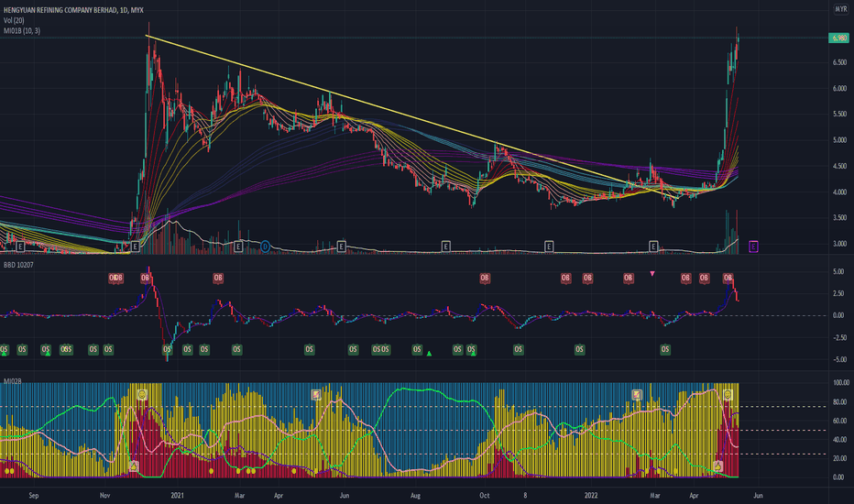Screen dimensions: 854x504
Task: Click the 5.000 price axis label
Action: [x=840, y=140]
